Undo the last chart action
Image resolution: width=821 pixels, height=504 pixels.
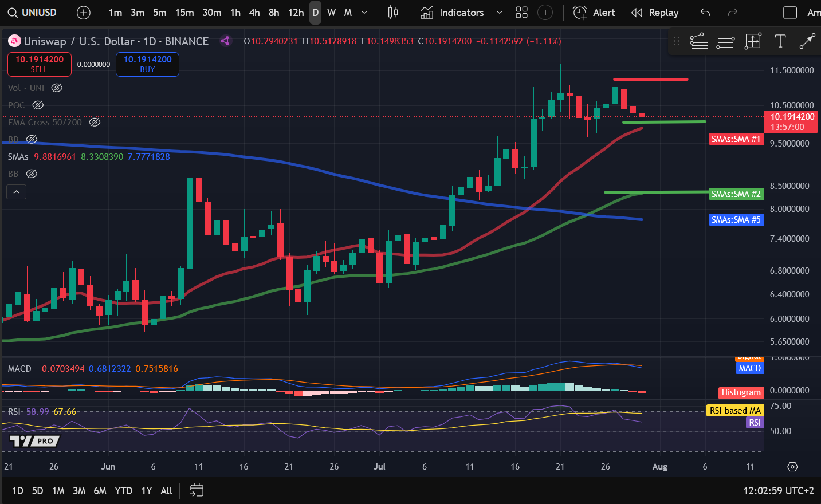tap(705, 13)
